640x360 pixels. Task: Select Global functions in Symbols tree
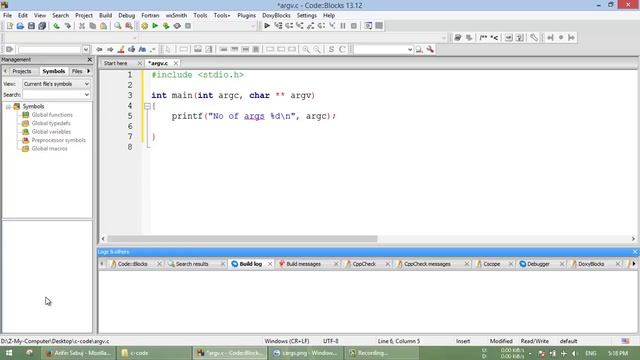(52, 115)
